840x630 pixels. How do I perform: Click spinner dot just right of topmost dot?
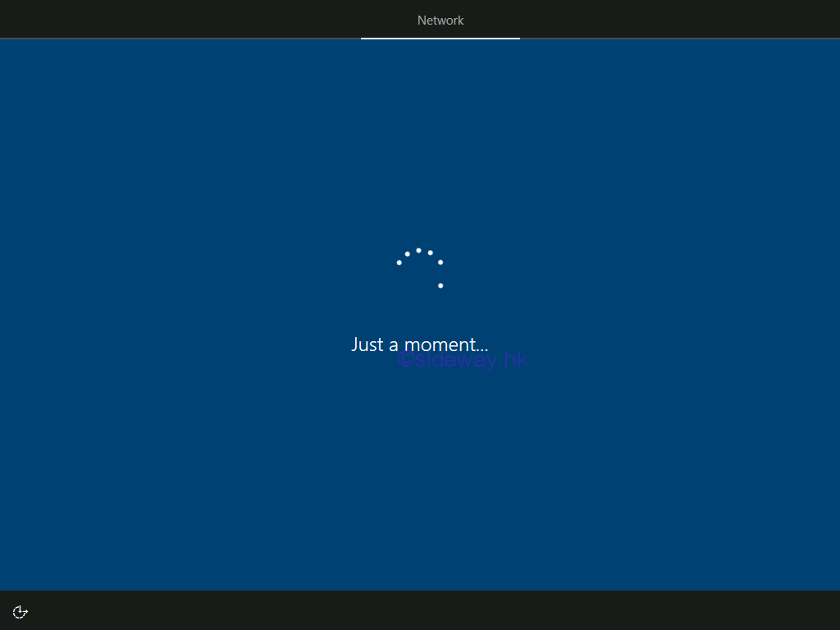point(430,253)
